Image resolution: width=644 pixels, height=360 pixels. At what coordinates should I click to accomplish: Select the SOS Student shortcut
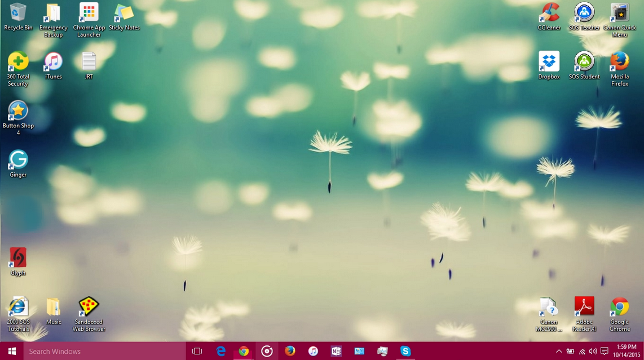click(x=584, y=66)
